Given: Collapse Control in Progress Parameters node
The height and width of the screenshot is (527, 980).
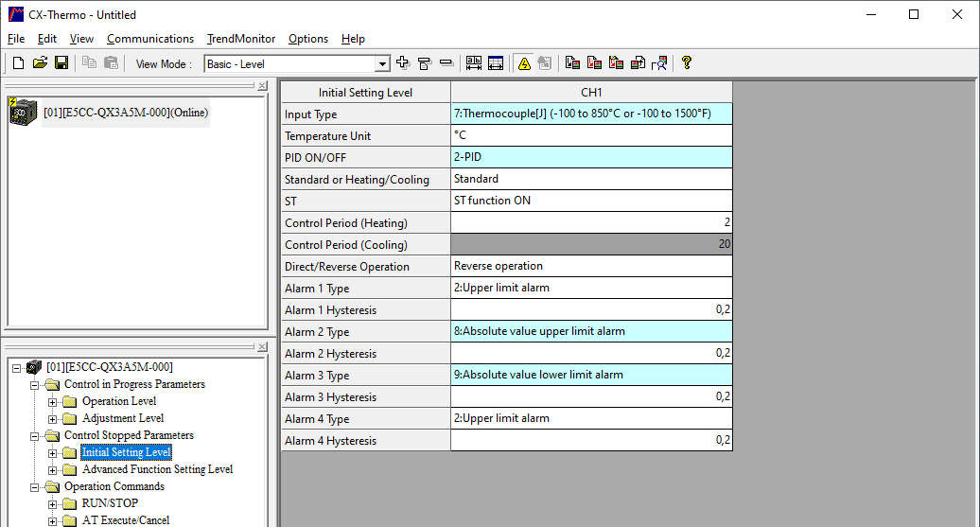Looking at the screenshot, I should tap(35, 385).
